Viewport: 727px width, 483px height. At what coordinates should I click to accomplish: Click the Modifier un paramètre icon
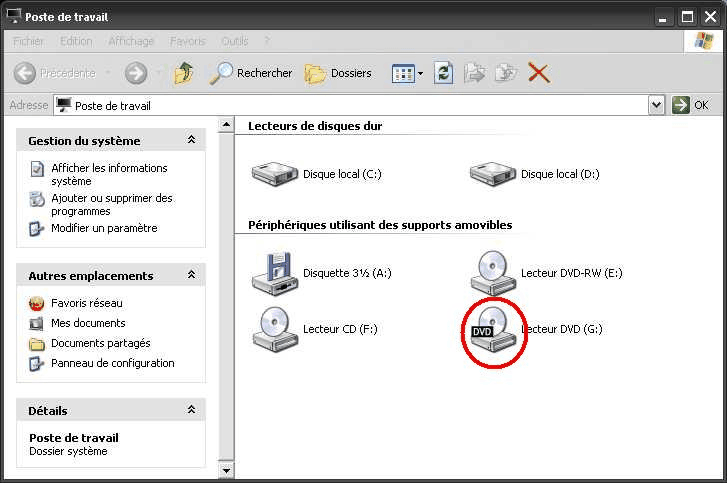point(37,229)
